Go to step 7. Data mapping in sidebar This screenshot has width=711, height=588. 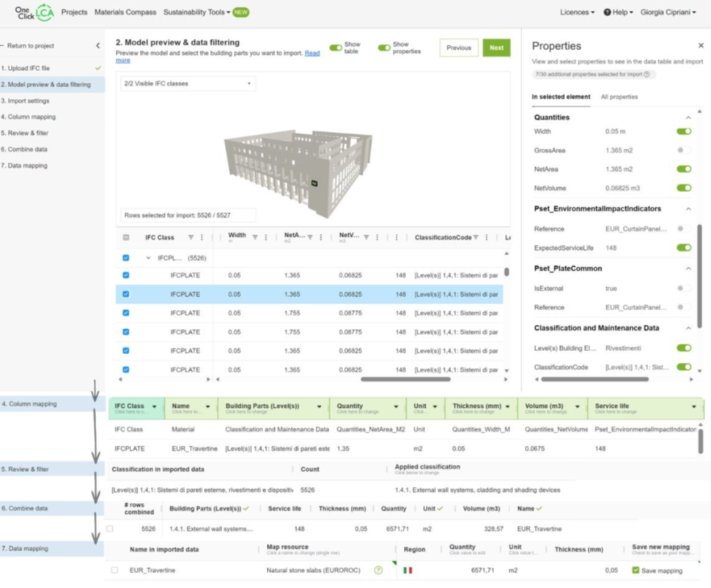click(24, 166)
